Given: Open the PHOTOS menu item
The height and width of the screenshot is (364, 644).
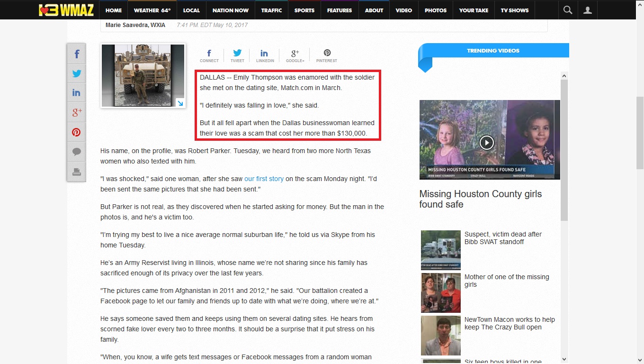Looking at the screenshot, I should [436, 10].
